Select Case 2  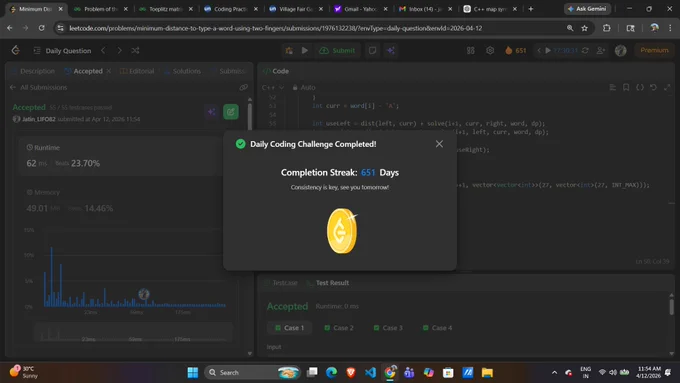tap(339, 328)
